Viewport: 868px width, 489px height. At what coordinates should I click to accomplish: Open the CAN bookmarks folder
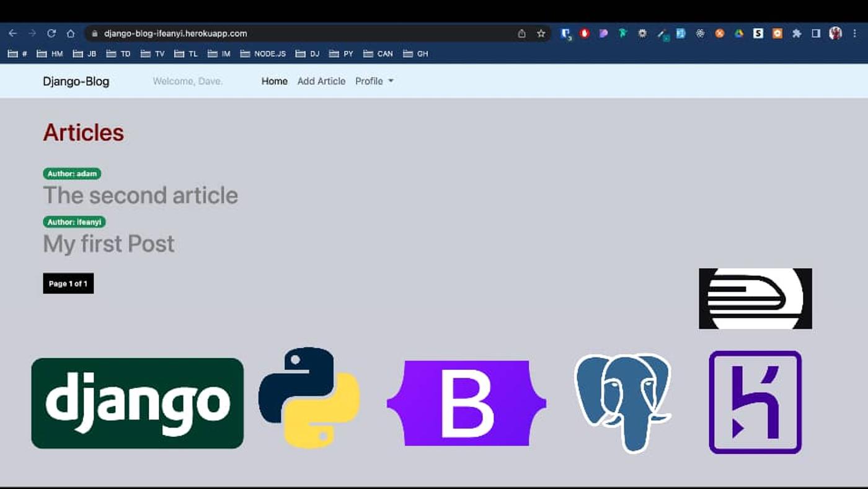[378, 54]
